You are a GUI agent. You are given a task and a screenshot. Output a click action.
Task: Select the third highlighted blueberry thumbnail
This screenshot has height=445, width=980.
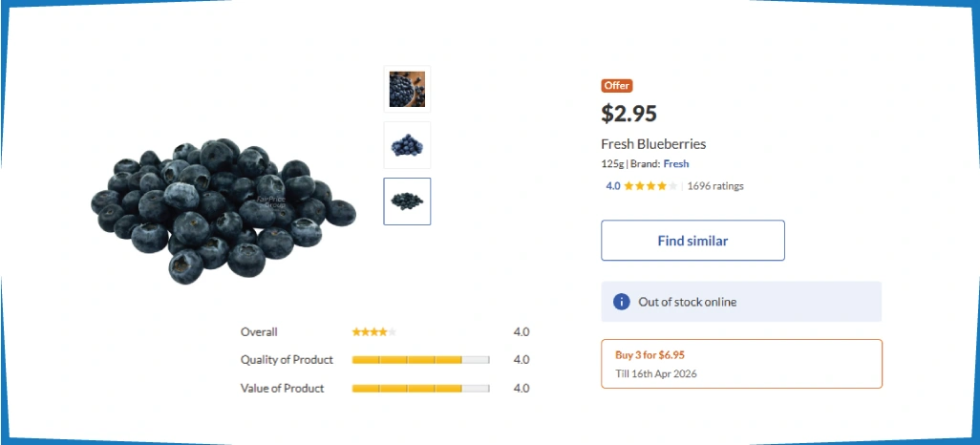coord(407,201)
